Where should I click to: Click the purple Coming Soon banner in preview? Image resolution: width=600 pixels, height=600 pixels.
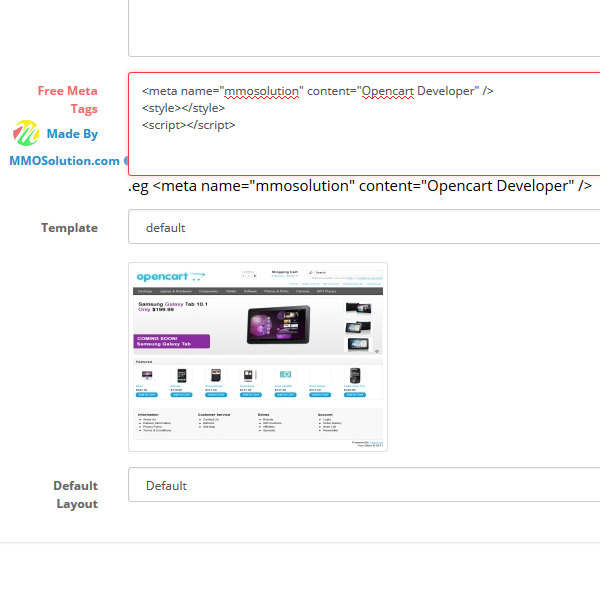171,341
